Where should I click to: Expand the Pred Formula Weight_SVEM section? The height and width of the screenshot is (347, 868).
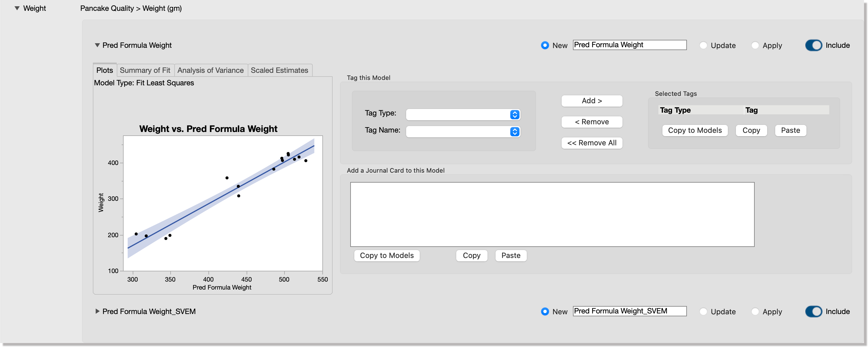pos(97,311)
